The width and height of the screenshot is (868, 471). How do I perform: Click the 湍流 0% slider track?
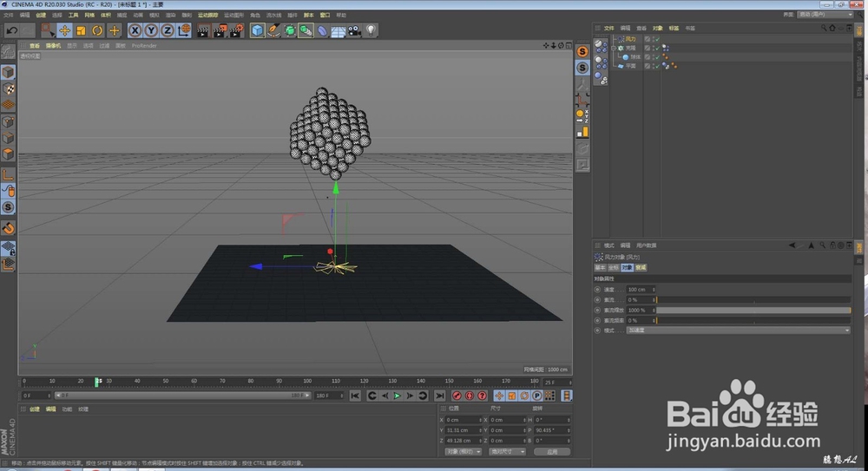click(753, 300)
